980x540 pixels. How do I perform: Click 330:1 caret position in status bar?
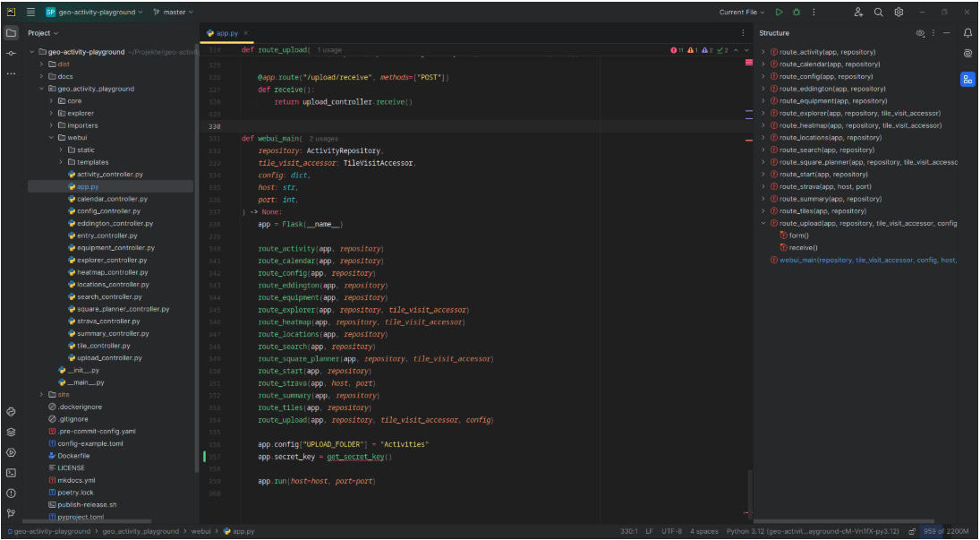(629, 531)
